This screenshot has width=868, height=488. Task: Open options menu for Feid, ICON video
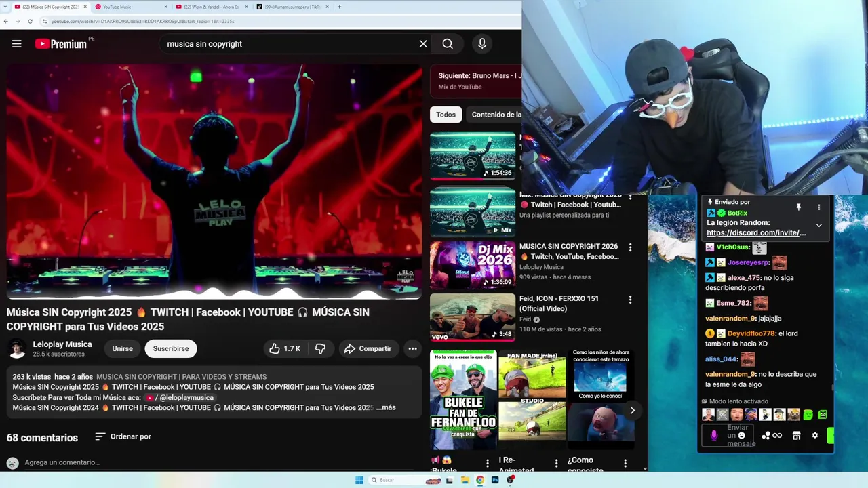tap(630, 300)
